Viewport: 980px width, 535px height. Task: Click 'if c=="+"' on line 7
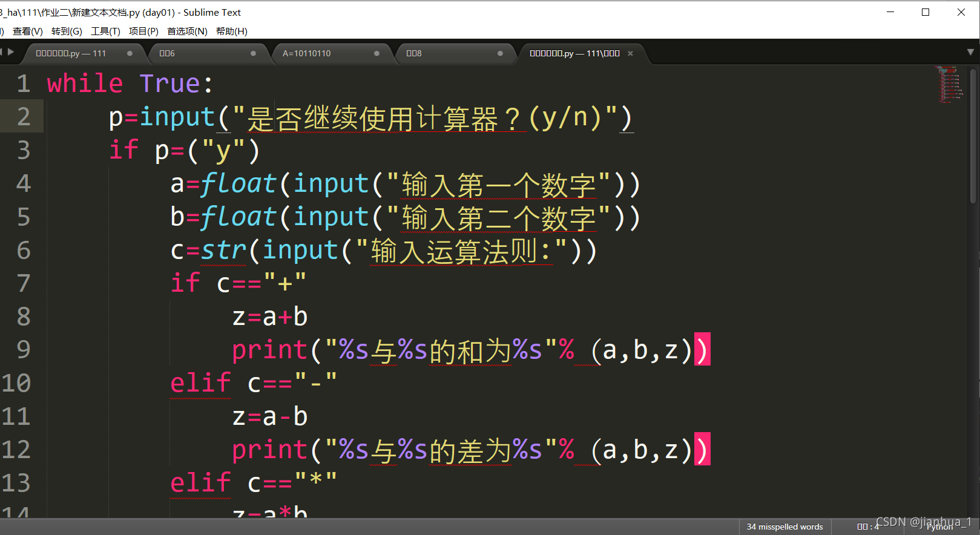(x=238, y=283)
